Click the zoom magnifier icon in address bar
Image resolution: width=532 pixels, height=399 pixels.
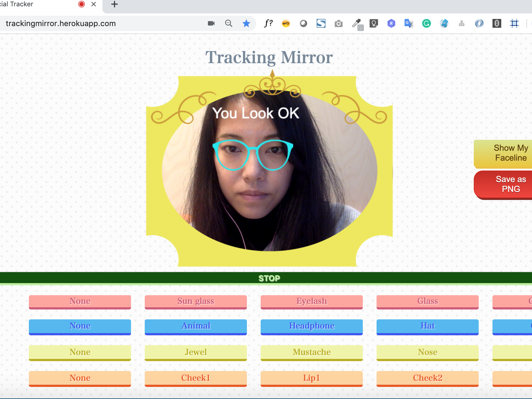(229, 23)
